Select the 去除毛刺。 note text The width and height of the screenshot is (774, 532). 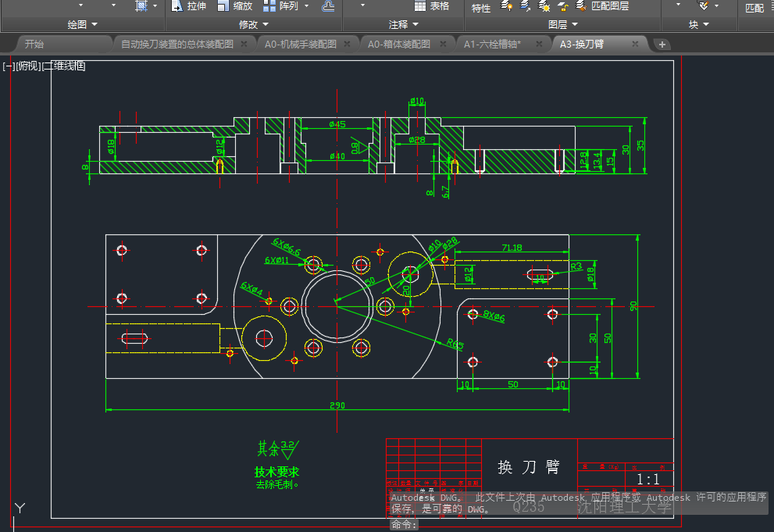[x=277, y=484]
